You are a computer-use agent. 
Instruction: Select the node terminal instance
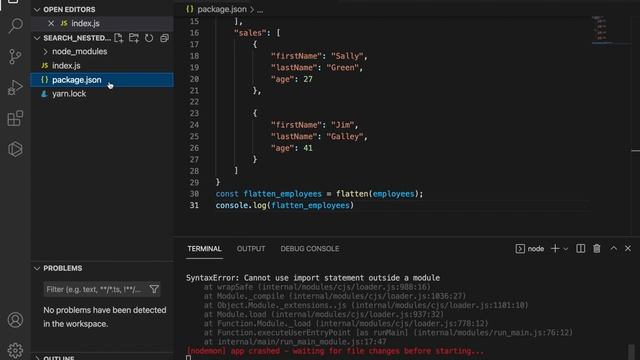pyautogui.click(x=530, y=249)
